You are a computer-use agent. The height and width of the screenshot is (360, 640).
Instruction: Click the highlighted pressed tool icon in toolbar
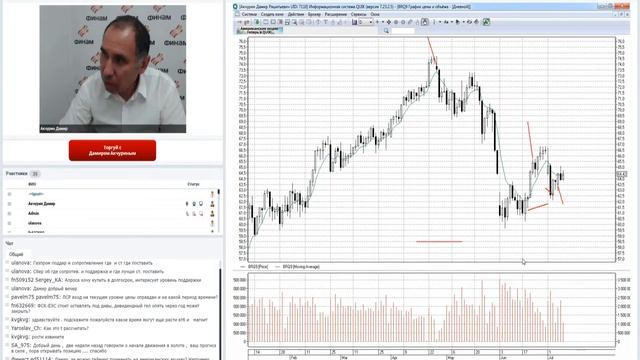(x=424, y=22)
